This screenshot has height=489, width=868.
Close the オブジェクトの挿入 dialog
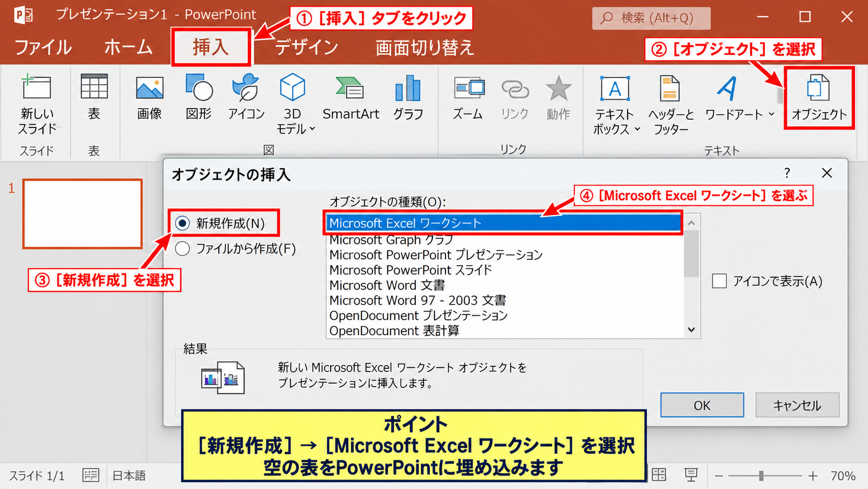(x=827, y=173)
